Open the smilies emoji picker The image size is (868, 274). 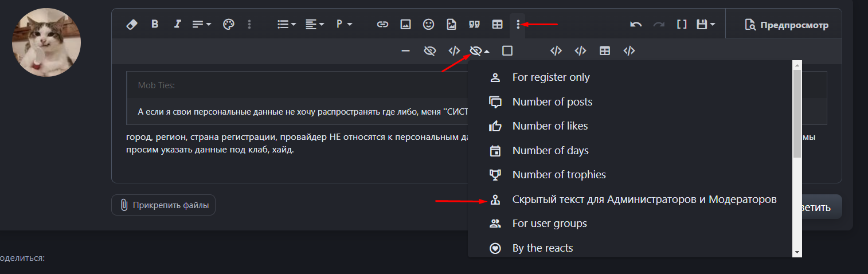pos(428,24)
